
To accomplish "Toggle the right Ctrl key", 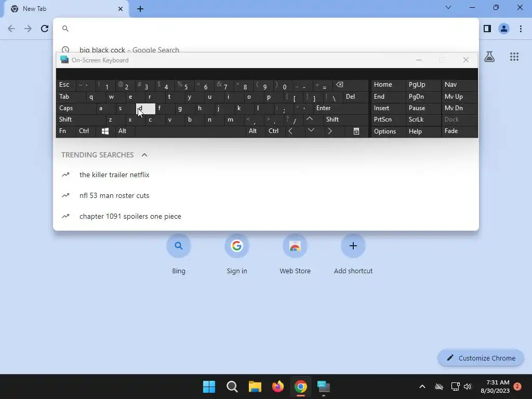I will [275, 131].
